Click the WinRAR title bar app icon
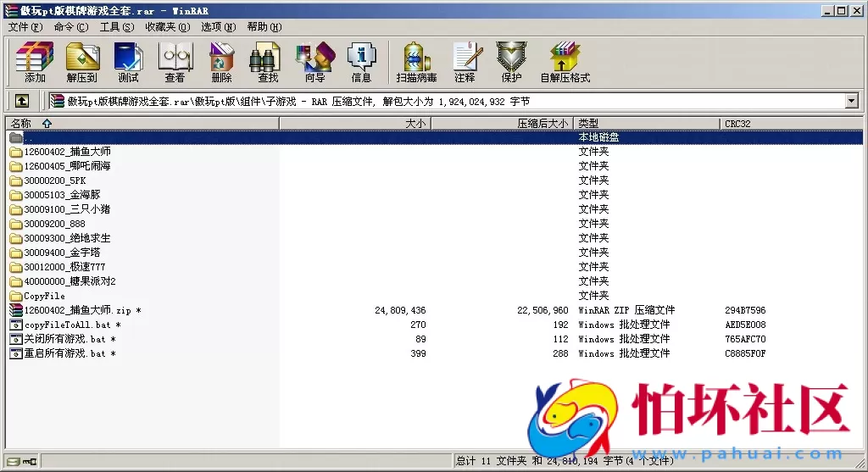Image resolution: width=868 pixels, height=472 pixels. point(10,10)
